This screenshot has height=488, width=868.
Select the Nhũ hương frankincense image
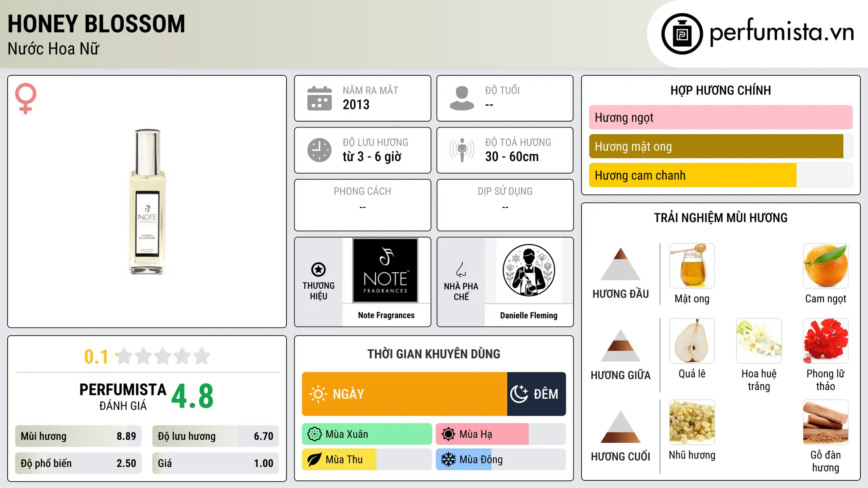point(692,422)
